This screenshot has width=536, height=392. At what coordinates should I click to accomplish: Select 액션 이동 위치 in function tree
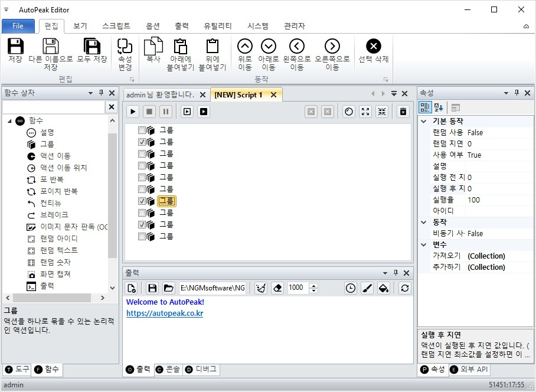[x=64, y=168]
